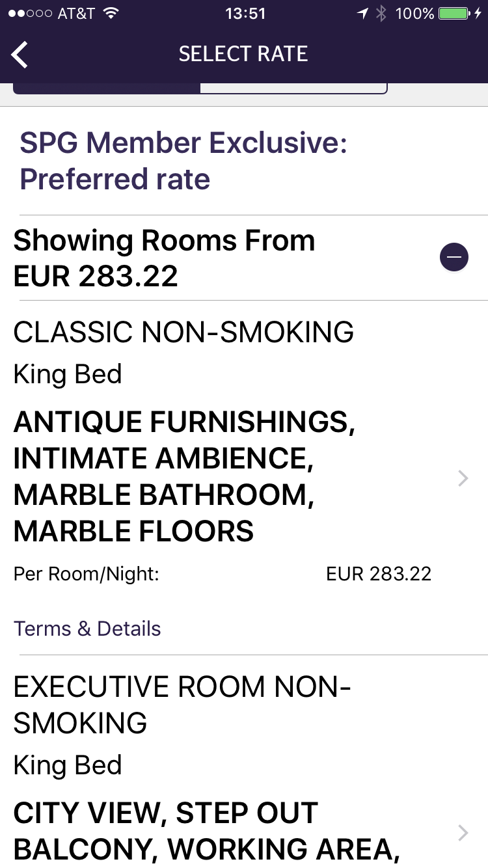Open Classic Non-Smoking room chevron
This screenshot has height=868, width=488.
[463, 479]
